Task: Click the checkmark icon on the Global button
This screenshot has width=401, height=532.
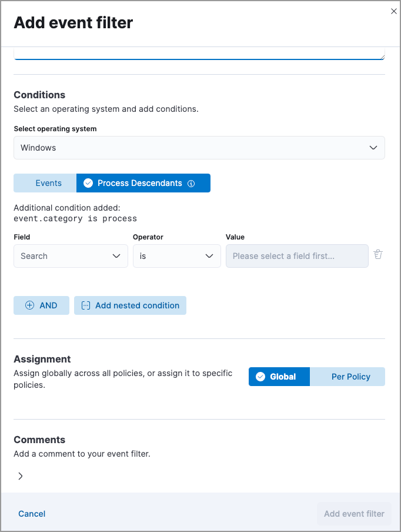Action: point(259,377)
